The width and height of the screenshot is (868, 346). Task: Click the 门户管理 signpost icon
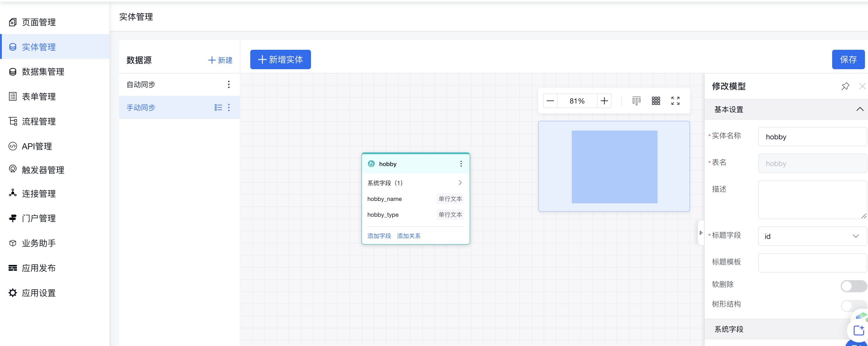point(12,218)
